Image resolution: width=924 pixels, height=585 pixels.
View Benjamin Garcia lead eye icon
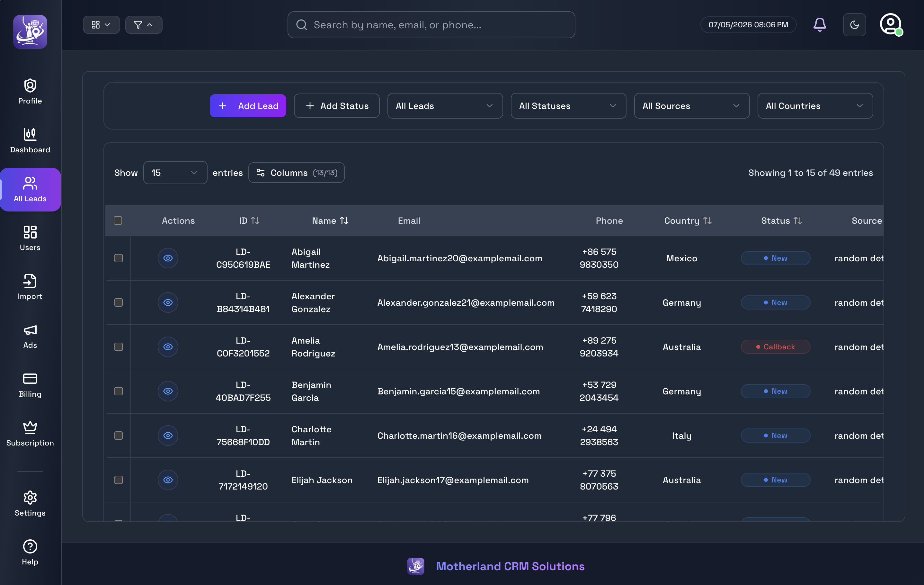[168, 391]
